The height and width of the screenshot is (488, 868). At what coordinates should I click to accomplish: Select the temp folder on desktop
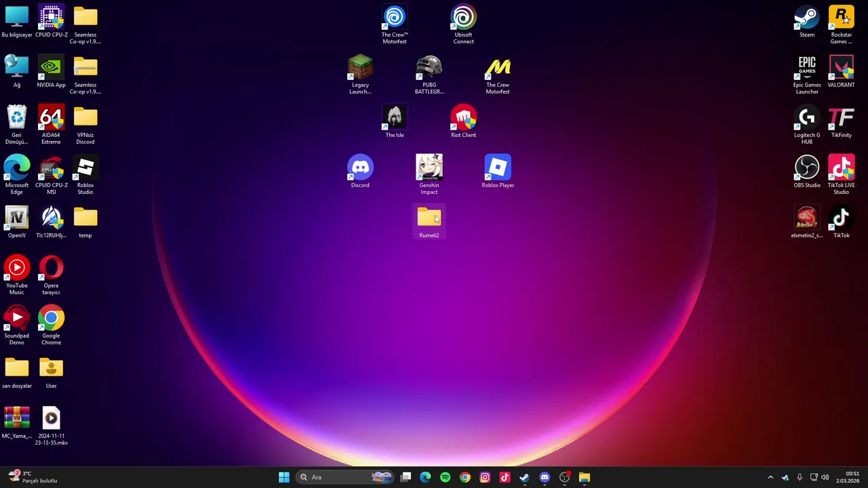click(85, 223)
